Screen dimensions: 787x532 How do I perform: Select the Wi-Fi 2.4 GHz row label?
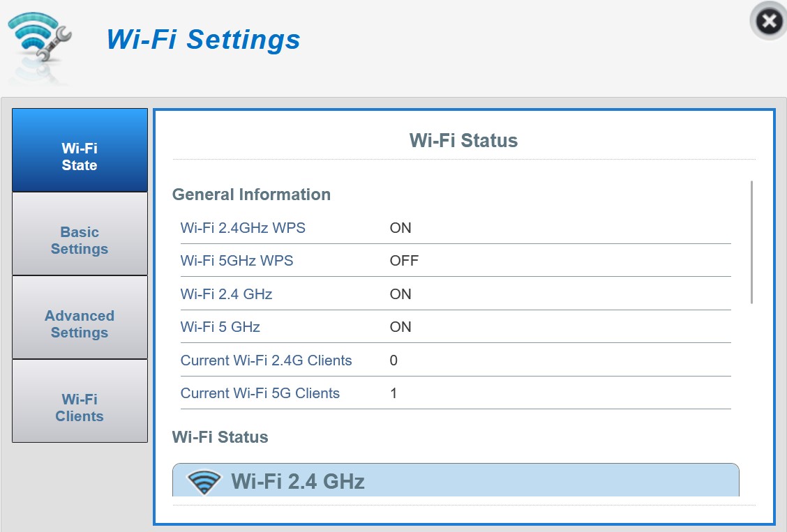(x=226, y=294)
